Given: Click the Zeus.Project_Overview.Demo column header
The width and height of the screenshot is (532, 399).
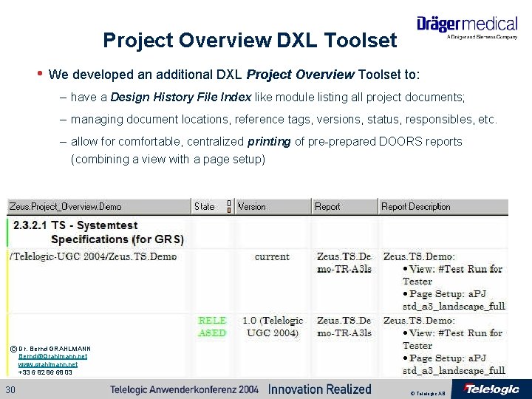Looking at the screenshot, I should point(99,207).
